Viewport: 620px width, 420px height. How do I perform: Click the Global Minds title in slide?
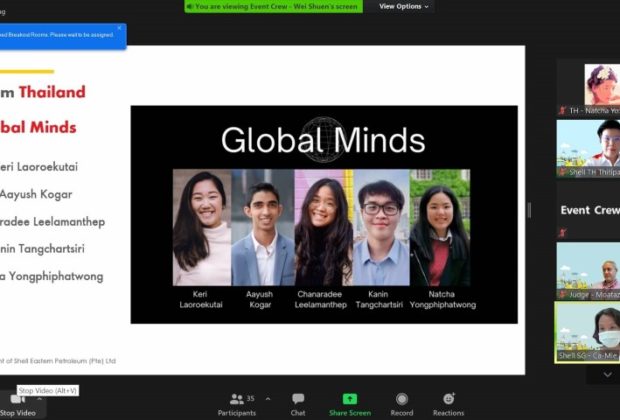(323, 140)
